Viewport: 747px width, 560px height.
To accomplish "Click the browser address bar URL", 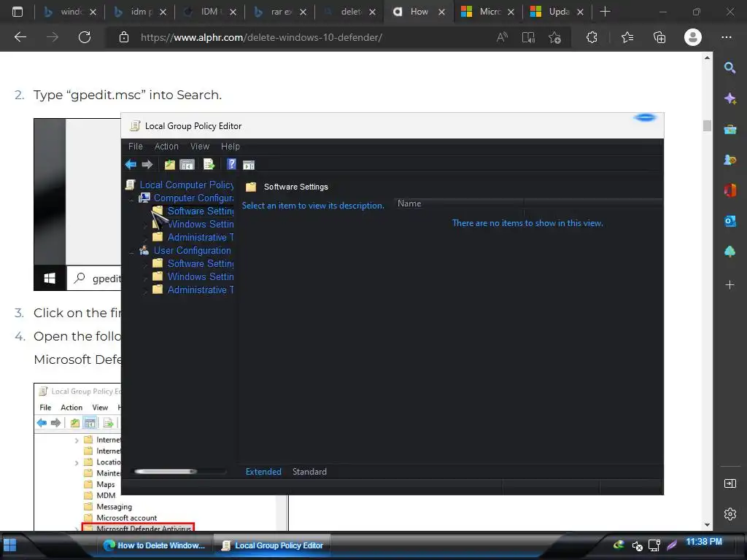I will 262,37.
